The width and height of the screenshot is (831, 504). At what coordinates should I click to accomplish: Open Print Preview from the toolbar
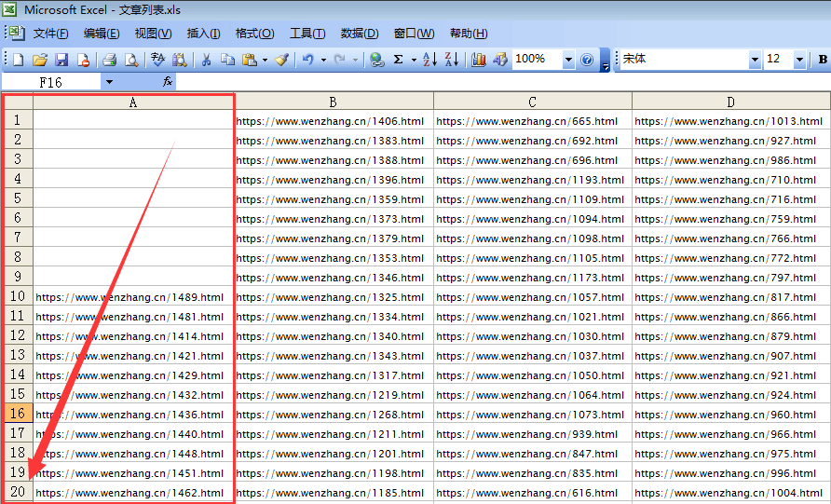(x=131, y=60)
